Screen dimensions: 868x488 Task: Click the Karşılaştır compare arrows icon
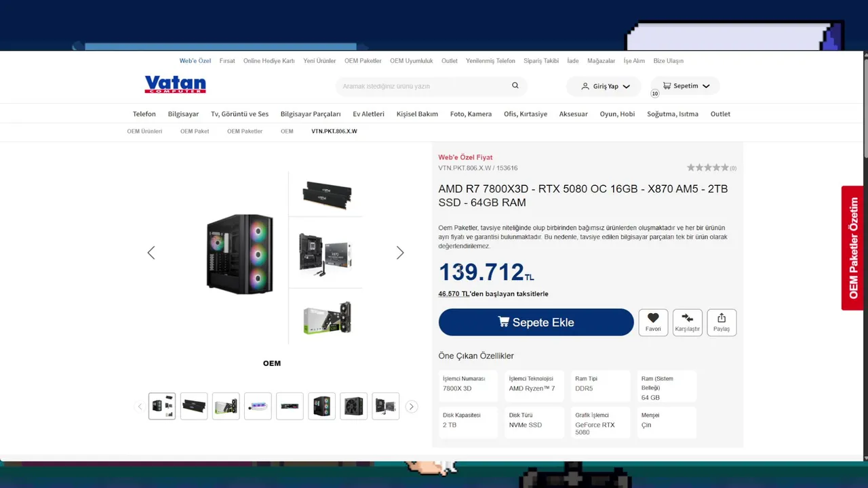[x=687, y=318]
